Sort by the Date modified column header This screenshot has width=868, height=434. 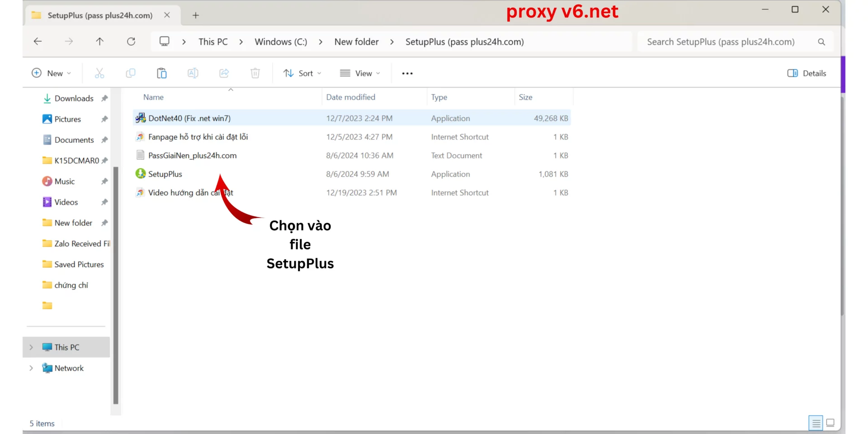(351, 97)
